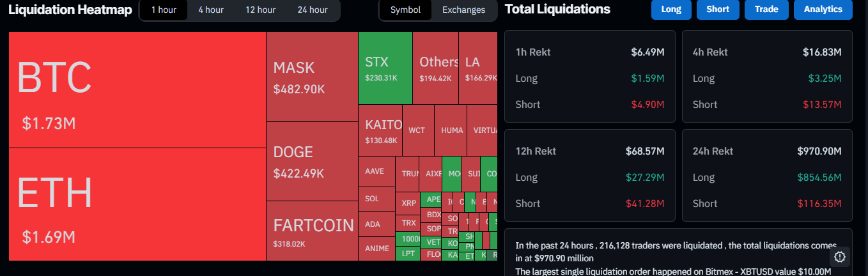Click the green STX tile
The image size is (868, 276).
point(385,68)
